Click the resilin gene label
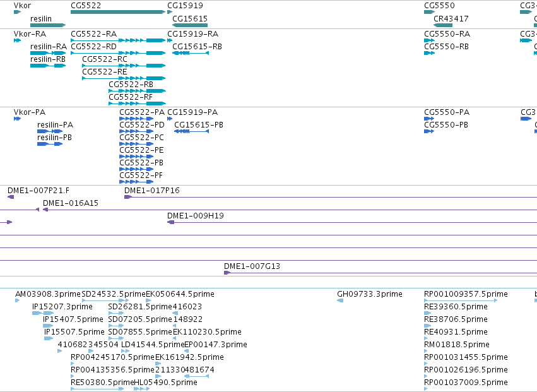537x392 pixels. 41,18
